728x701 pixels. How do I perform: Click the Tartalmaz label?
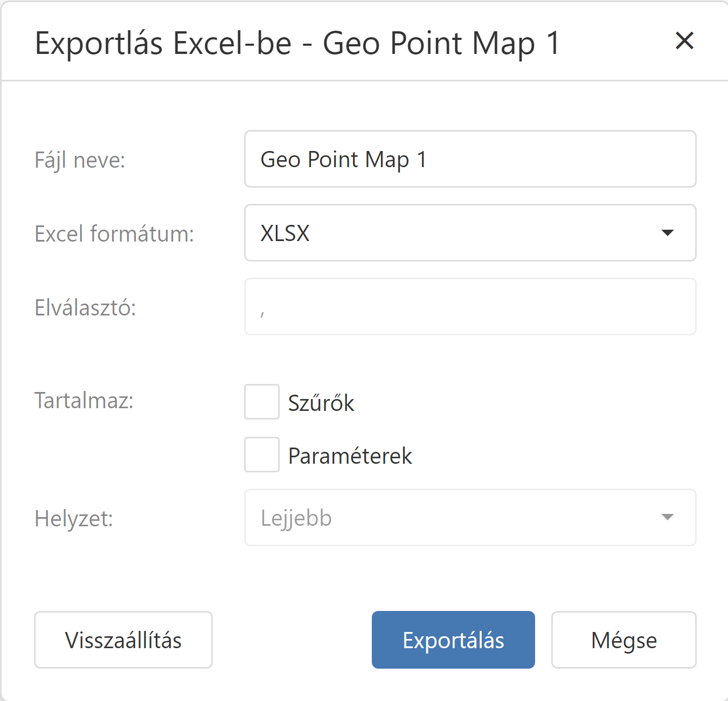tap(84, 401)
